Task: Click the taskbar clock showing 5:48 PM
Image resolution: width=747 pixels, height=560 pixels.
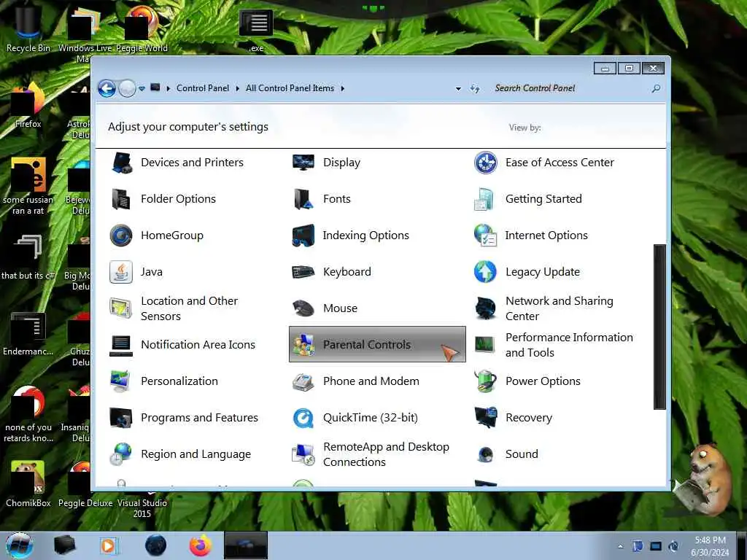Action: pyautogui.click(x=710, y=546)
